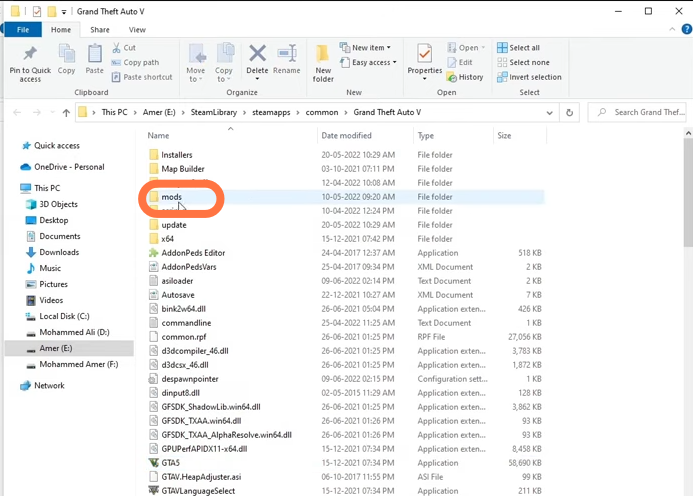Image resolution: width=693 pixels, height=496 pixels.
Task: Select Copy path in Clipboard group
Action: click(135, 62)
